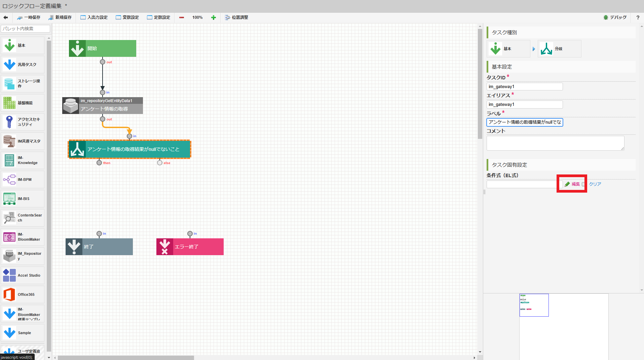Open the 定数設定 dialog
Viewport: 644px width, 360px height.
pos(159,17)
